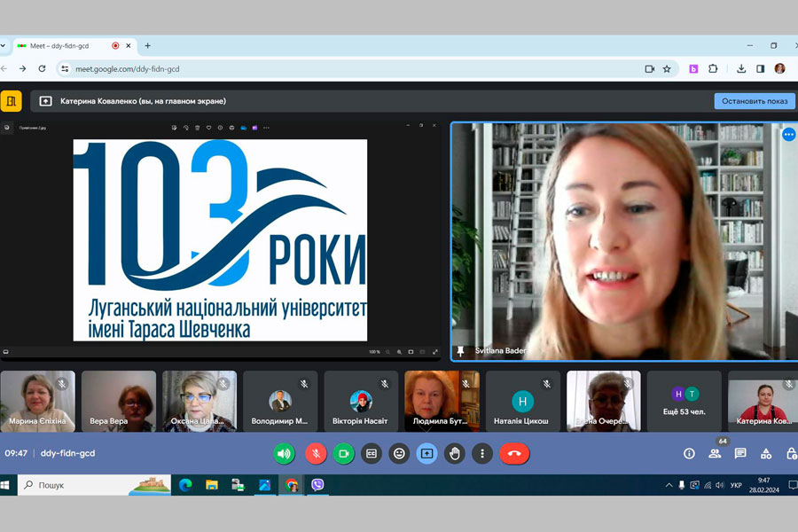Screen dimensions: 798x532
Task: Click the green audio speaker button
Action: click(x=284, y=453)
